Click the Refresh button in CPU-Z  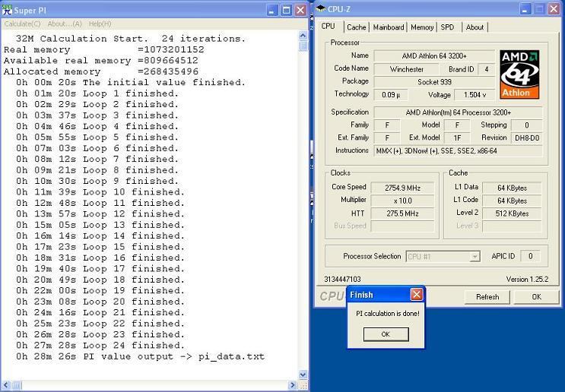(x=487, y=297)
